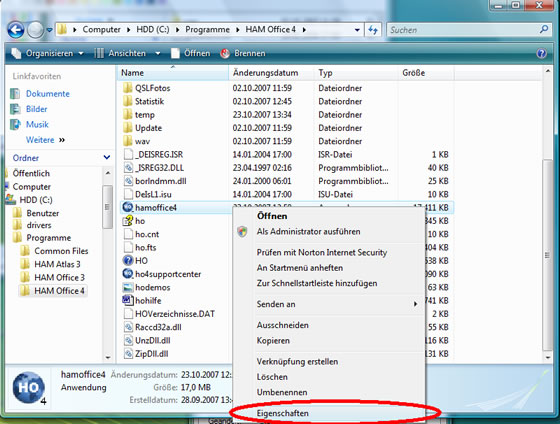Select the Raccd32a.dll file icon
Viewport: 560px width, 424px height.
[128, 327]
